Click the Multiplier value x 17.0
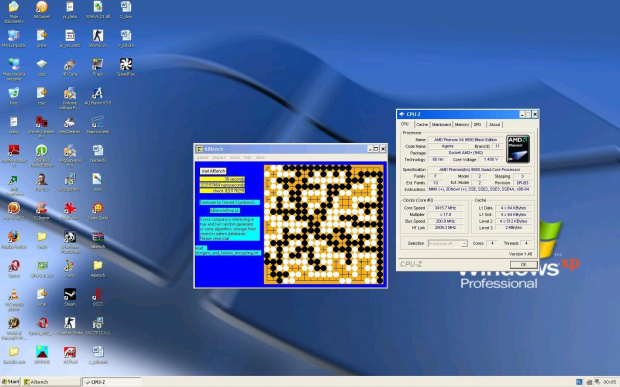 446,215
